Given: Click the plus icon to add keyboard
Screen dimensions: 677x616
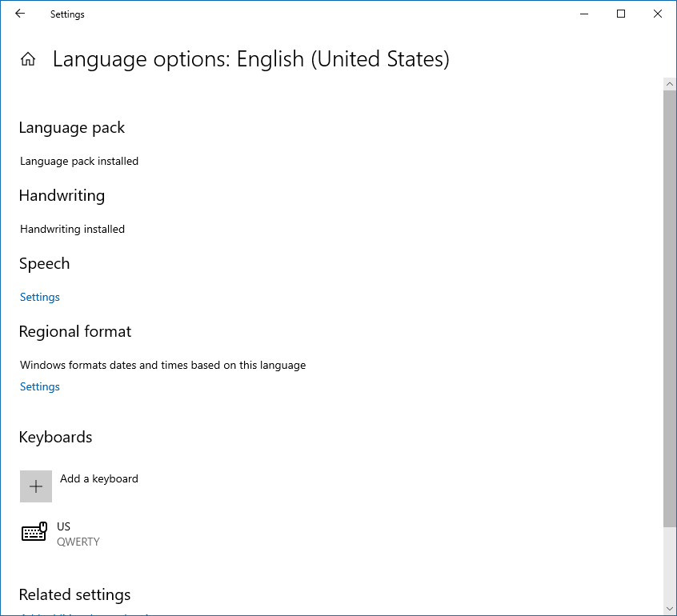Looking at the screenshot, I should [36, 486].
